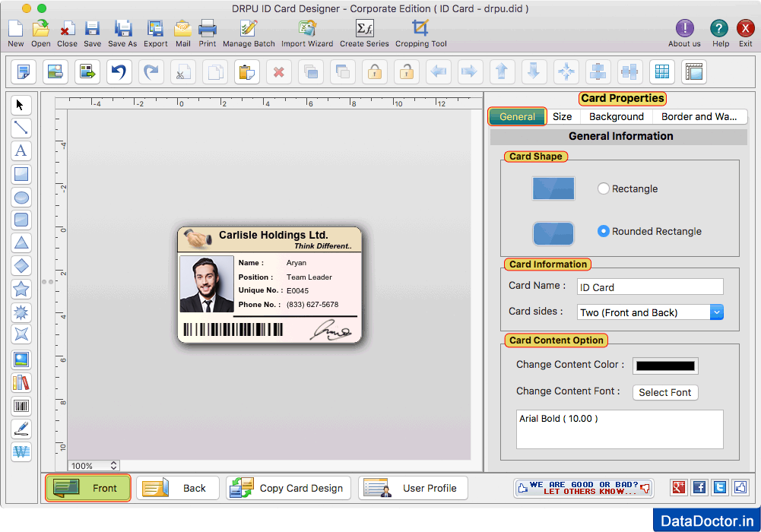Image resolution: width=761 pixels, height=532 pixels.
Task: Switch to the Back card view
Action: (178, 487)
